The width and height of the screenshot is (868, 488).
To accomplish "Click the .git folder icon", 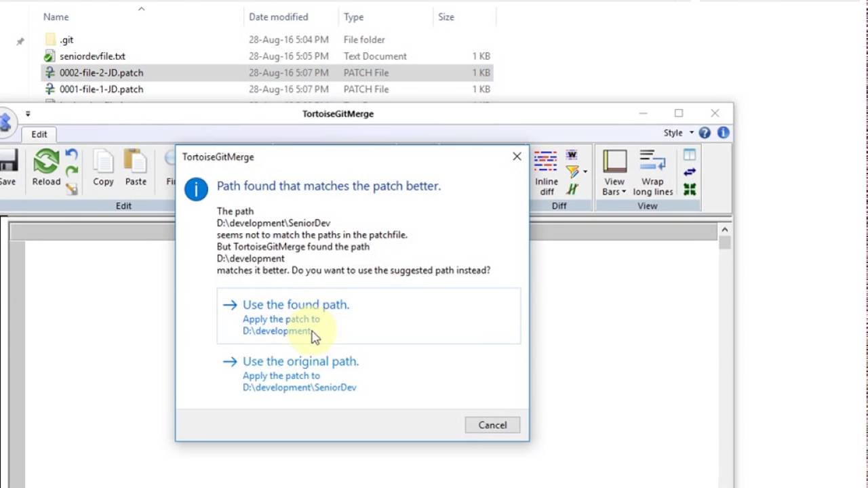I will point(50,39).
